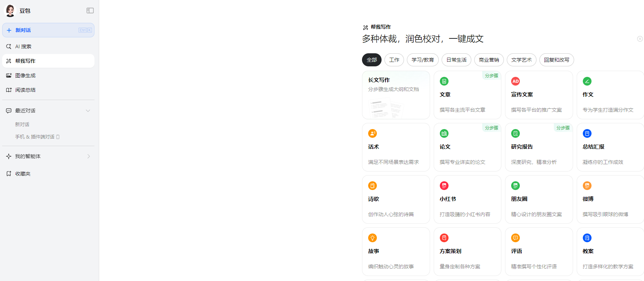Open 收藏夹 bookmarks
Image resolution: width=644 pixels, height=281 pixels.
pyautogui.click(x=22, y=174)
